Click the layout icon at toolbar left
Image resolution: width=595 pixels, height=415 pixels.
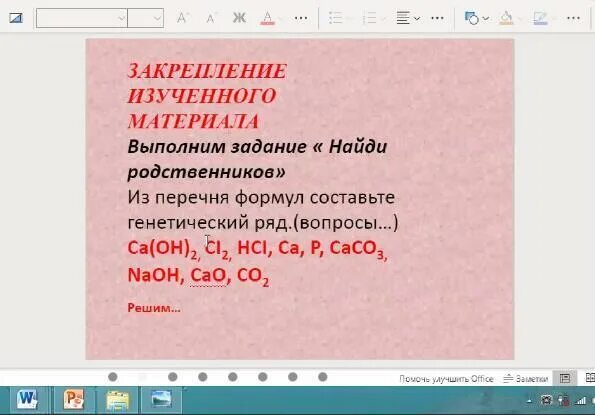16,18
